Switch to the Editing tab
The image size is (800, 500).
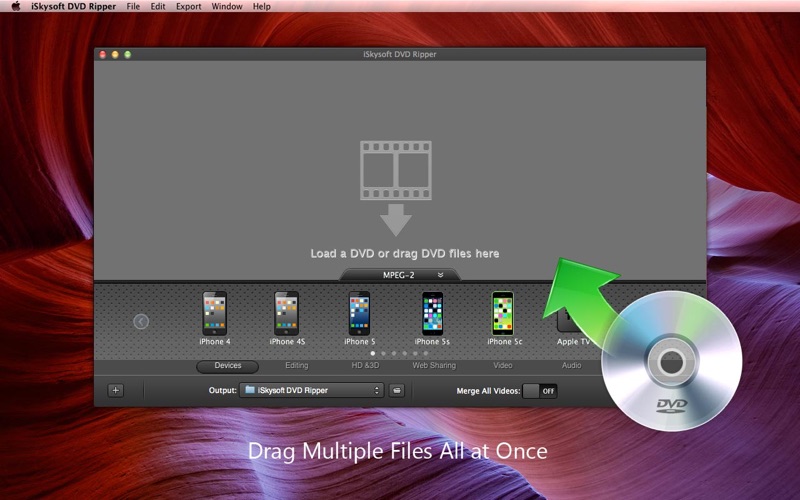(296, 366)
